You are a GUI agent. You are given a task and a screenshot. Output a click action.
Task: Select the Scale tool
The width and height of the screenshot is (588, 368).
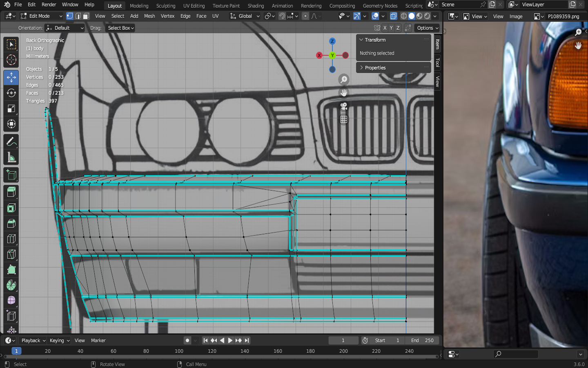11,108
